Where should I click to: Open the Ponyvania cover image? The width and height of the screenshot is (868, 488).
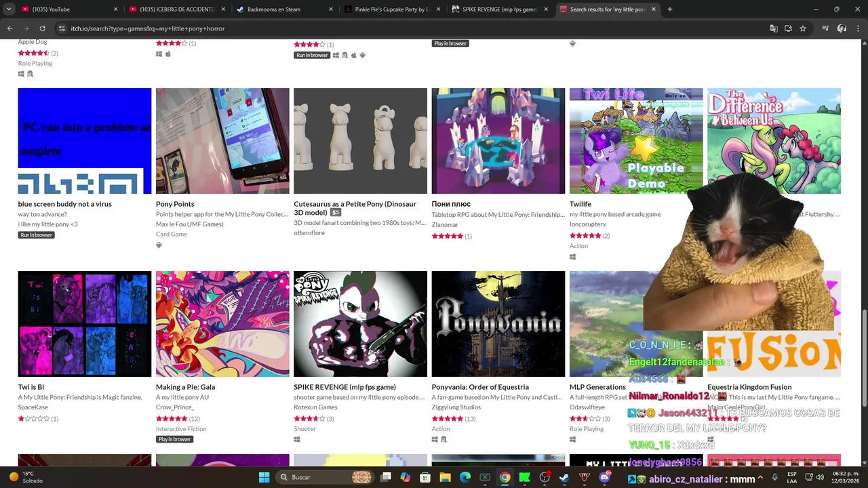[x=498, y=324]
